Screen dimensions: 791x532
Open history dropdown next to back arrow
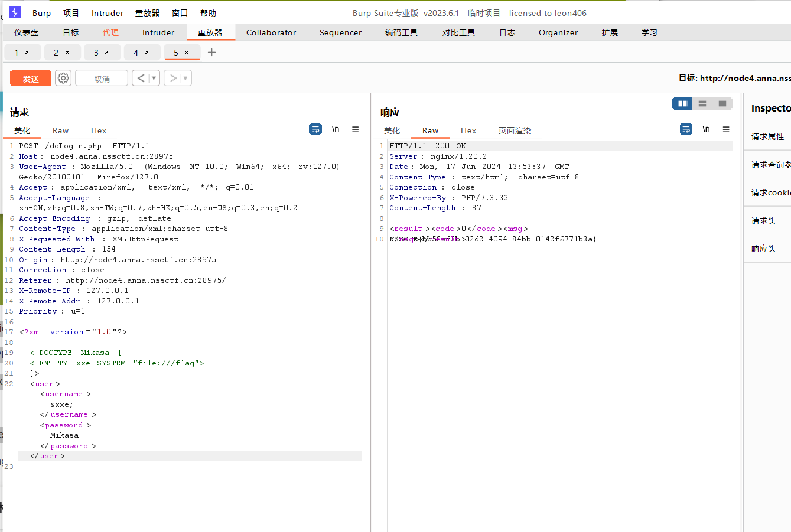pyautogui.click(x=154, y=78)
